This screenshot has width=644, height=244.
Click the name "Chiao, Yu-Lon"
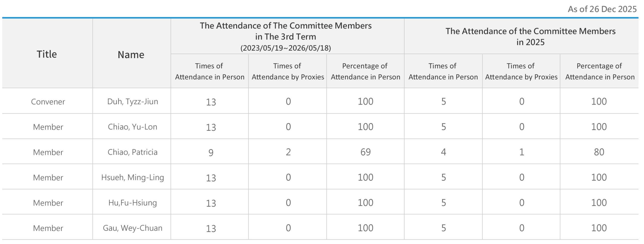(133, 127)
